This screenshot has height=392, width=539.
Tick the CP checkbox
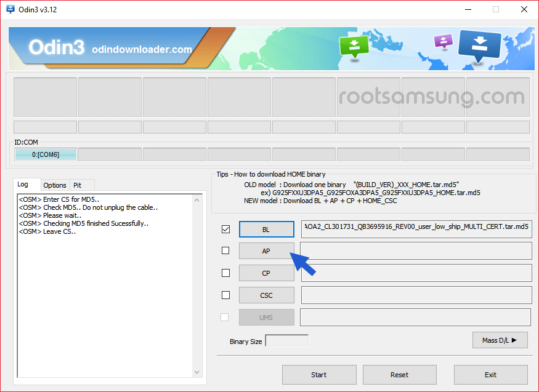tap(226, 273)
